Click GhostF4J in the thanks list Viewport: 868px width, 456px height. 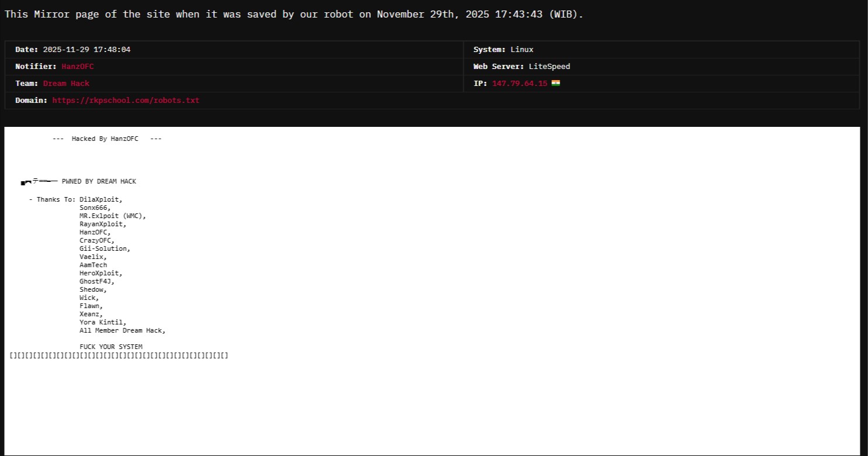[97, 281]
